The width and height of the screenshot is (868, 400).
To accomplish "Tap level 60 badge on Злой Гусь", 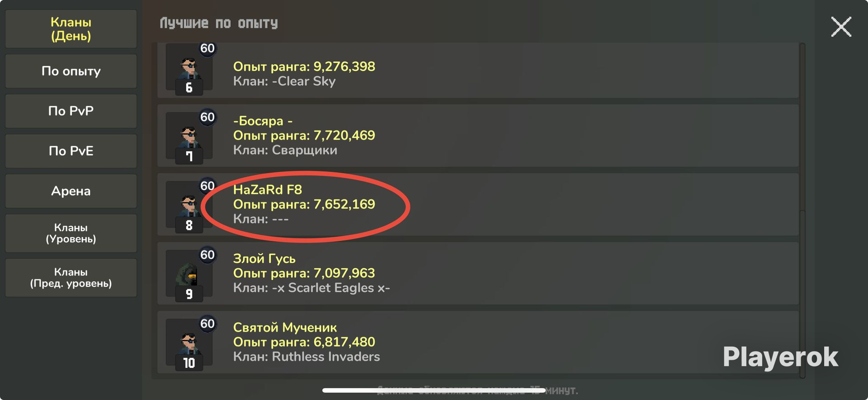I will (208, 255).
